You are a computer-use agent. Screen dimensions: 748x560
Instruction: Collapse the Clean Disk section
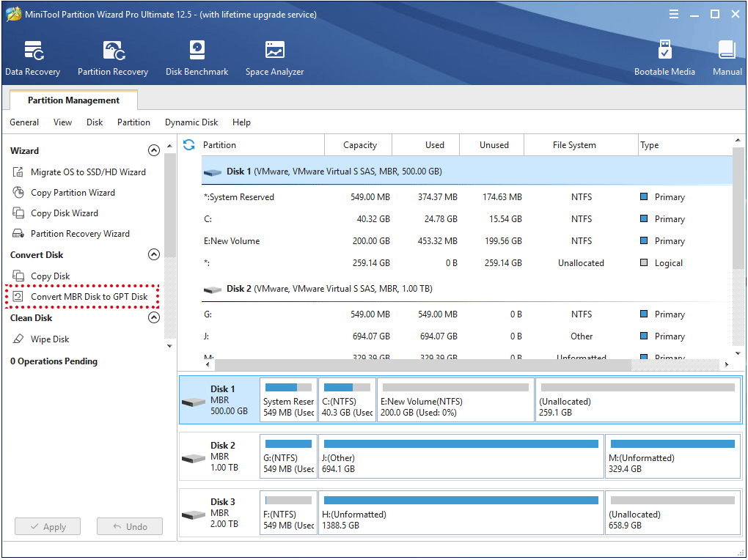click(x=153, y=317)
